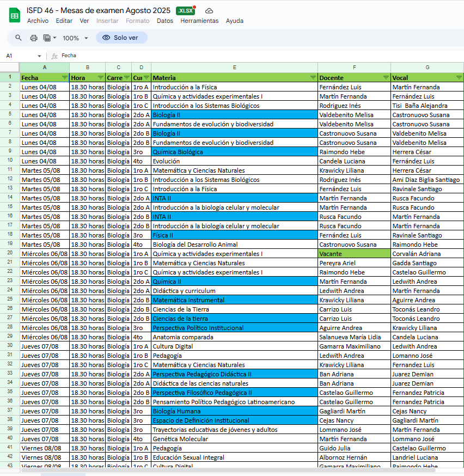Image resolution: width=464 pixels, height=476 pixels.
Task: Open the Archivo menu
Action: [38, 21]
